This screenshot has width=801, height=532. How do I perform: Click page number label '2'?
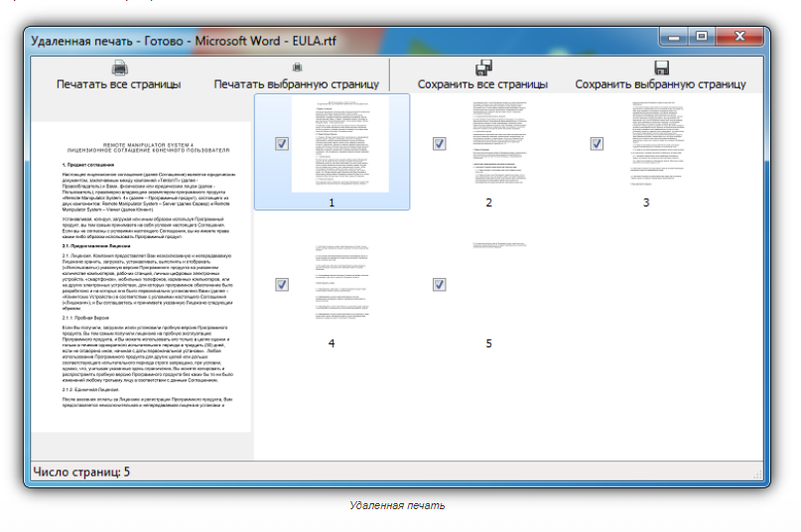[x=489, y=202]
